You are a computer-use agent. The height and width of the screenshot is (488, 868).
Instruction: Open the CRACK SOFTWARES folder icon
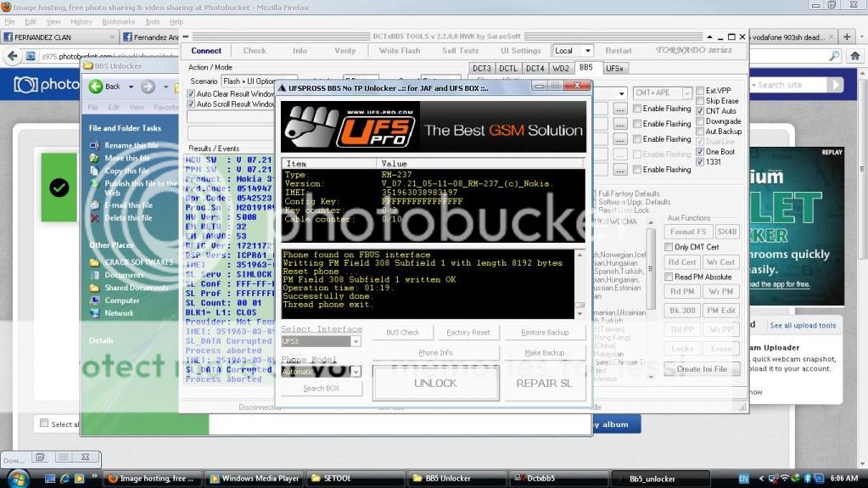coord(95,262)
